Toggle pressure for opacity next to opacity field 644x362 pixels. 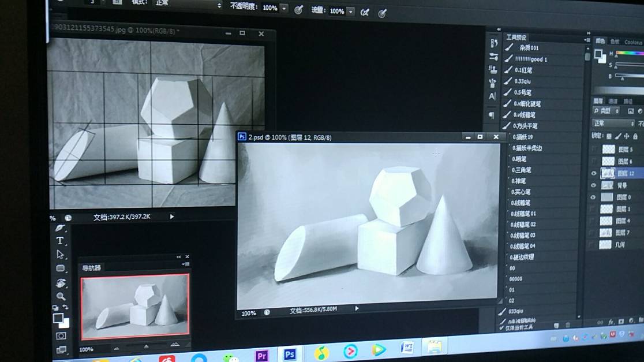click(298, 10)
